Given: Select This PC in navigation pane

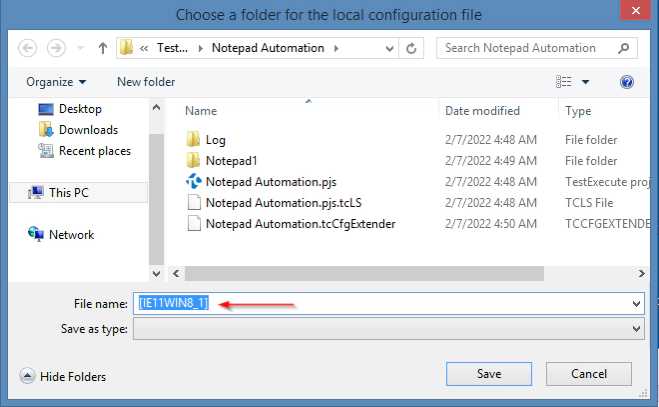Looking at the screenshot, I should [x=68, y=193].
